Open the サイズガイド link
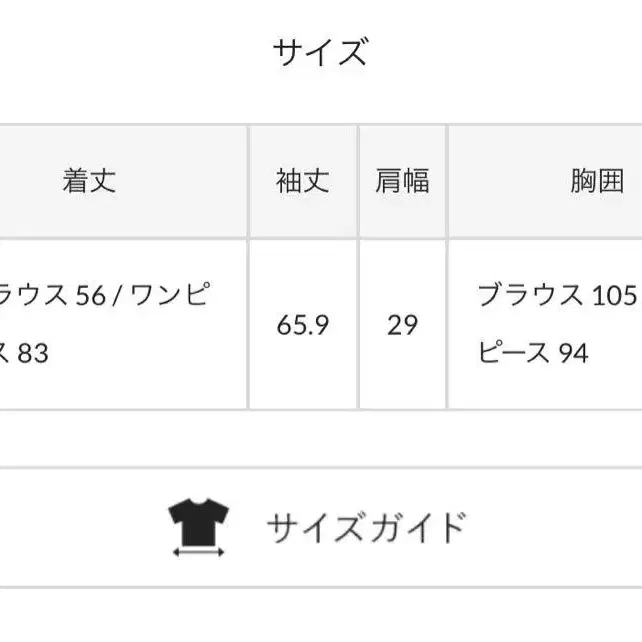The height and width of the screenshot is (642, 642). tap(366, 527)
